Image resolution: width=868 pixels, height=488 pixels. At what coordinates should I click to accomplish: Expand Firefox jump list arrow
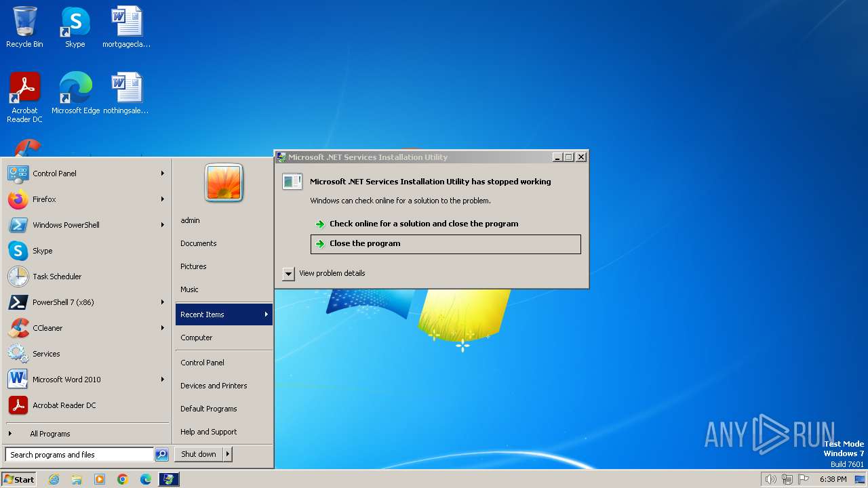[x=163, y=199]
